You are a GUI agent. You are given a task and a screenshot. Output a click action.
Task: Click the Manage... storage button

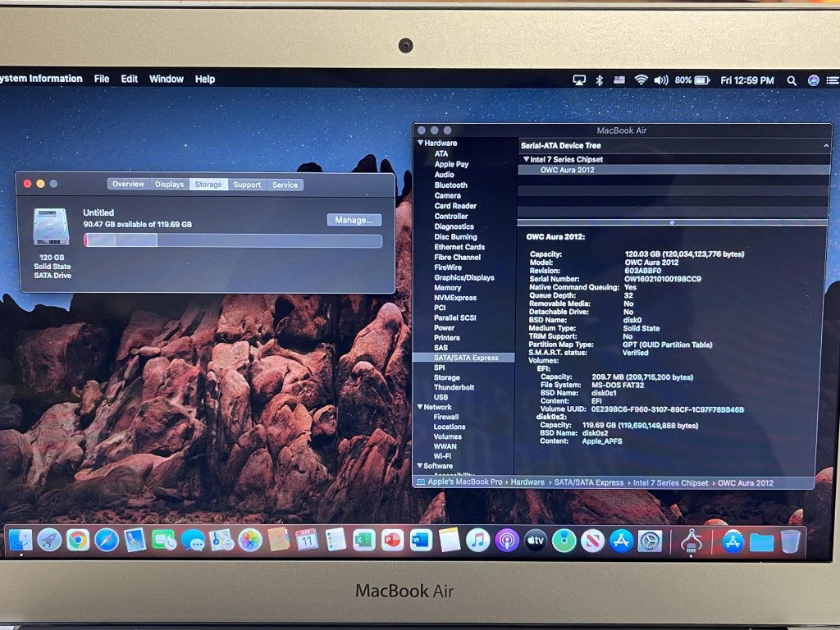point(354,220)
